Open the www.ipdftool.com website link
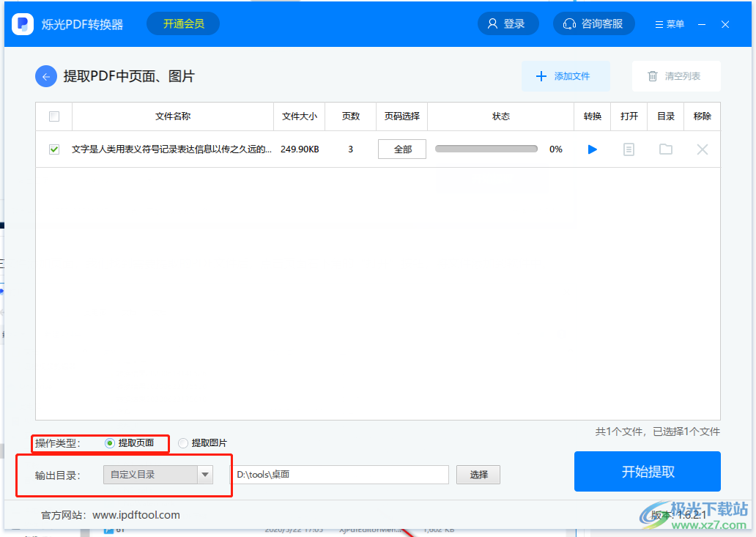Image resolution: width=756 pixels, height=537 pixels. [x=136, y=515]
